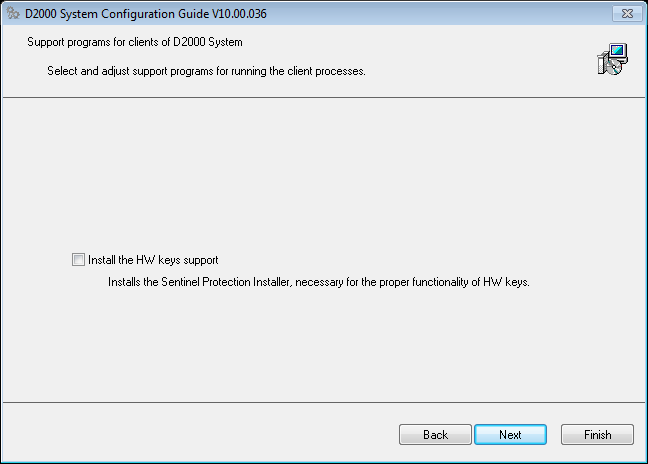Click the blank area left of Back button

pyautogui.click(x=200, y=435)
